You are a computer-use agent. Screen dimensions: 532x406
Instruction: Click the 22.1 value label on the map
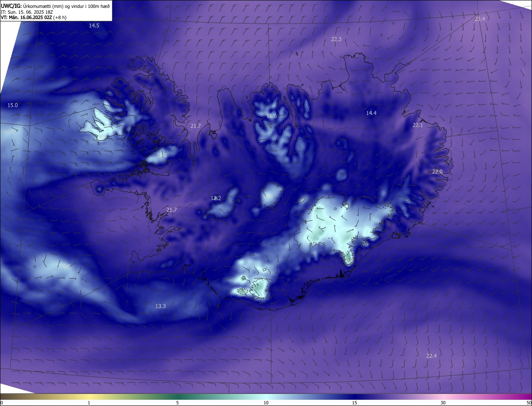coord(418,125)
